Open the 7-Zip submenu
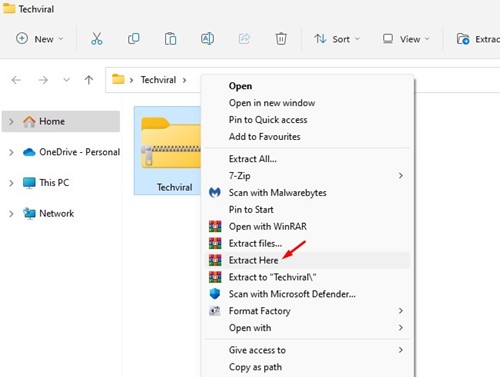This screenshot has width=500, height=377. tap(307, 176)
